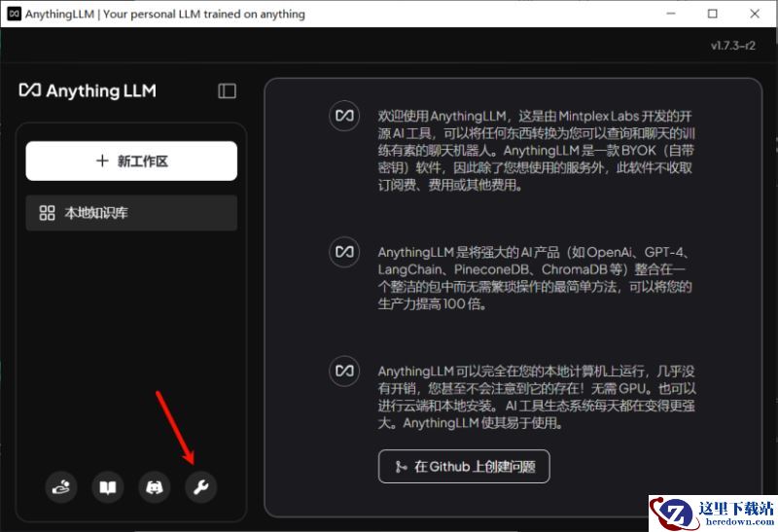
Task: Click the paragraph about running without GPU
Action: 537,397
